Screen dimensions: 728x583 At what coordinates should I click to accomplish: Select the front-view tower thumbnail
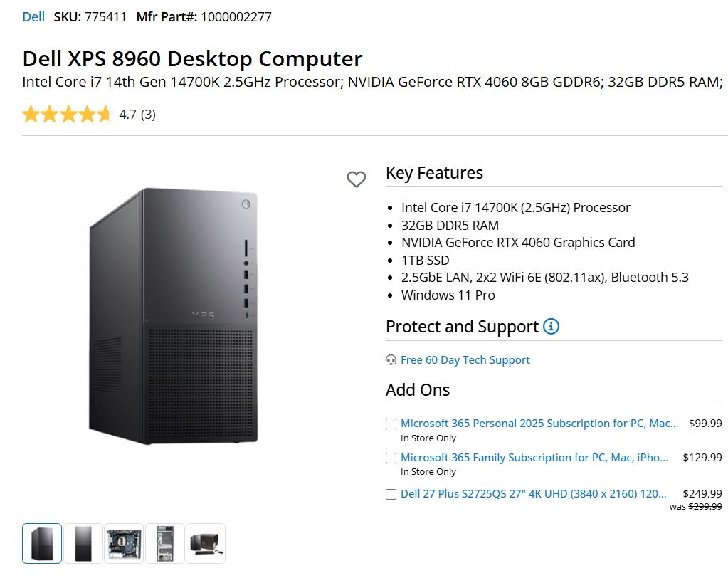(83, 544)
